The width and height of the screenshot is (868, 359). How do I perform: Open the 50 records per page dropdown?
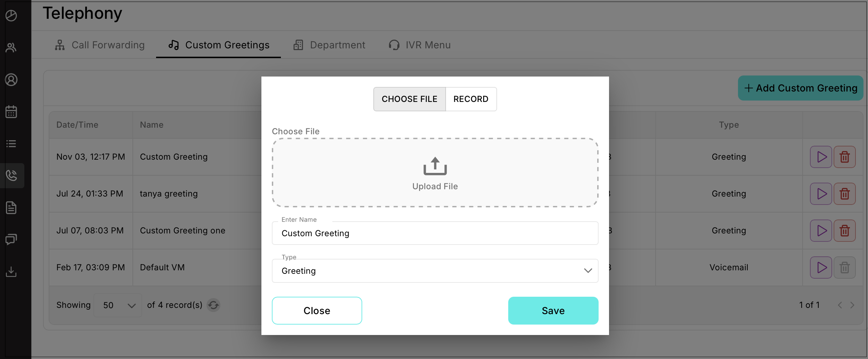pos(118,305)
